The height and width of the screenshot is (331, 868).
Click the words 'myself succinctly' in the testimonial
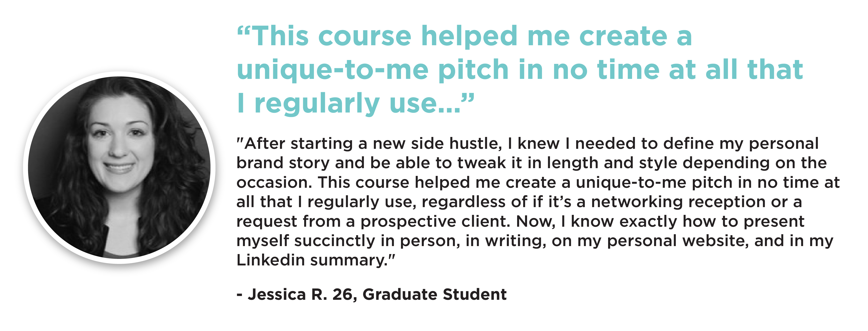coord(306,241)
